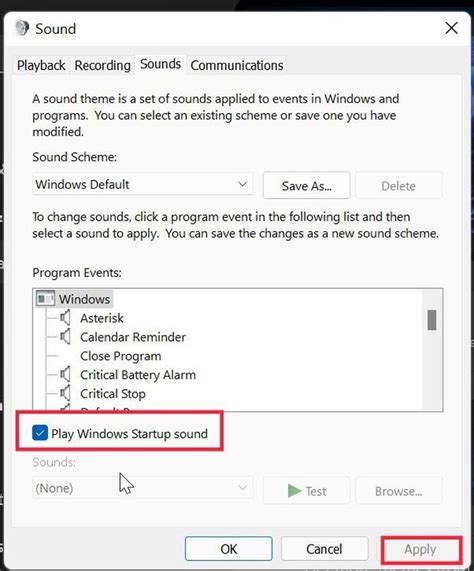Click the green play icon on Test
Viewport: 474px width, 571px height.
click(x=294, y=491)
